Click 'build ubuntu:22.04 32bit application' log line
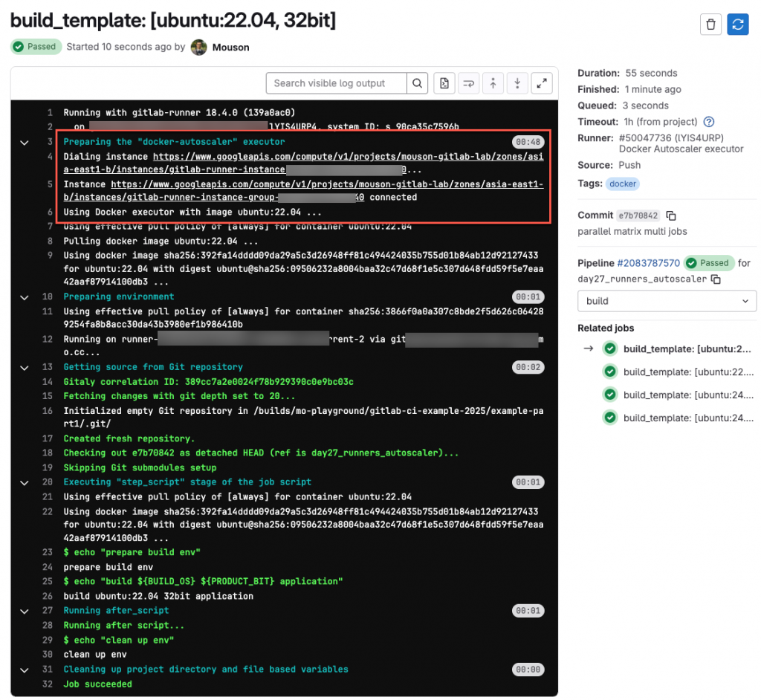The width and height of the screenshot is (761, 700). pyautogui.click(x=158, y=596)
